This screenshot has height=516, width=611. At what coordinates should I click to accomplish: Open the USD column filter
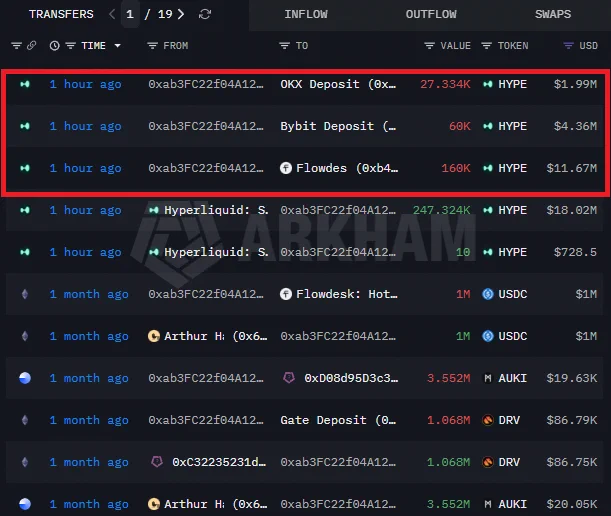(569, 46)
